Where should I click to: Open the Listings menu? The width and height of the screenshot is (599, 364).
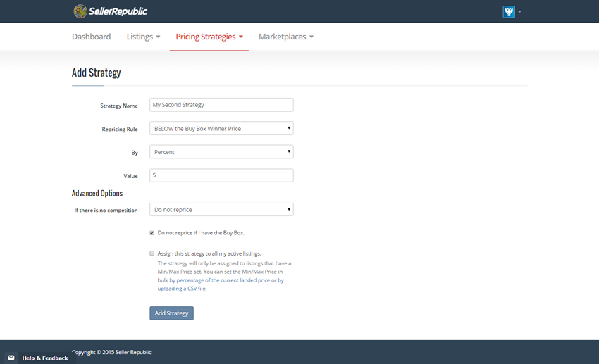click(x=143, y=37)
